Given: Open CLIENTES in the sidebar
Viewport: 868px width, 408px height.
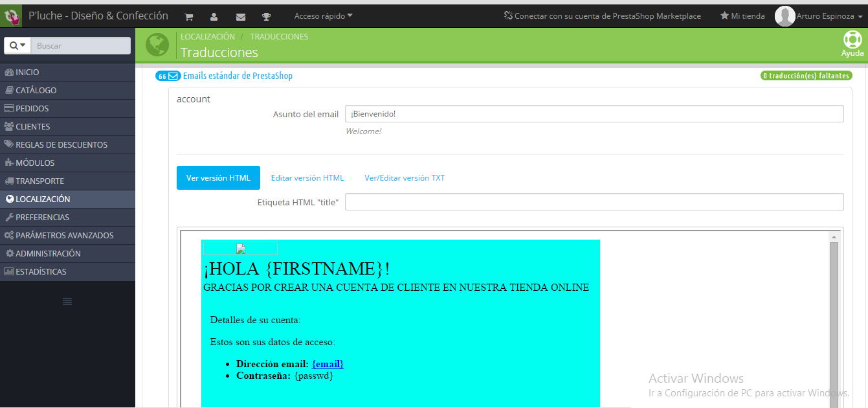Looking at the screenshot, I should pos(67,127).
